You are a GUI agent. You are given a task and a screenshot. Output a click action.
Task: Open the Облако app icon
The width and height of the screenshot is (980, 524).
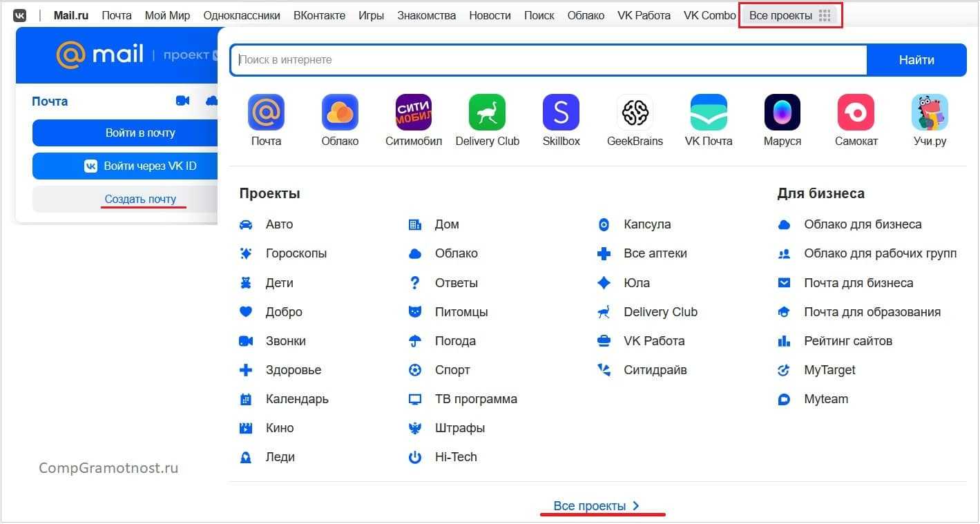[x=340, y=113]
